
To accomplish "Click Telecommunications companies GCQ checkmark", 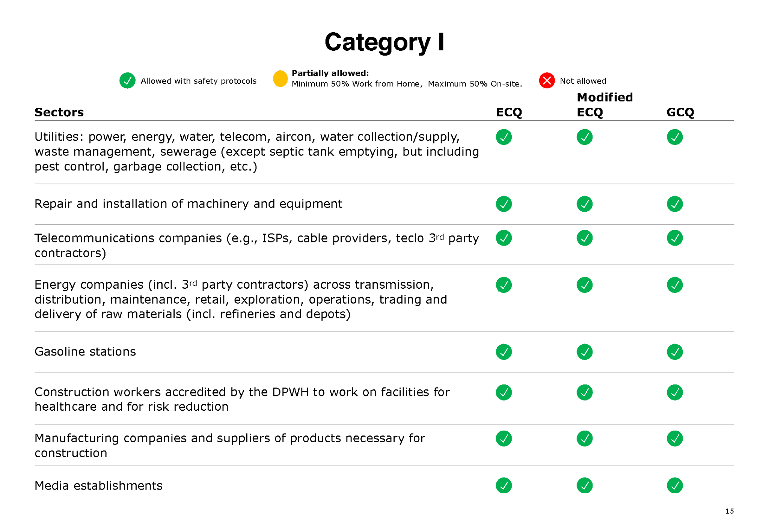I will tap(674, 238).
